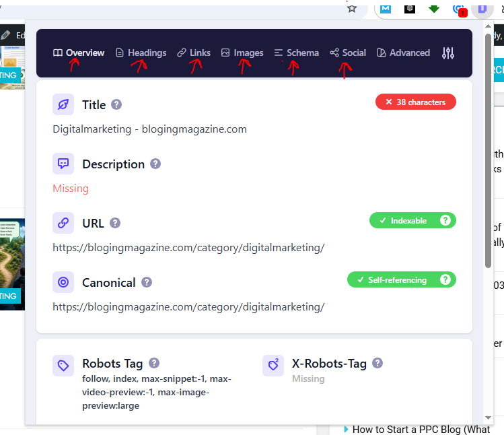Viewport: 504px width, 435px height.
Task: Click the active purple SEO extension icon
Action: pos(482,9)
